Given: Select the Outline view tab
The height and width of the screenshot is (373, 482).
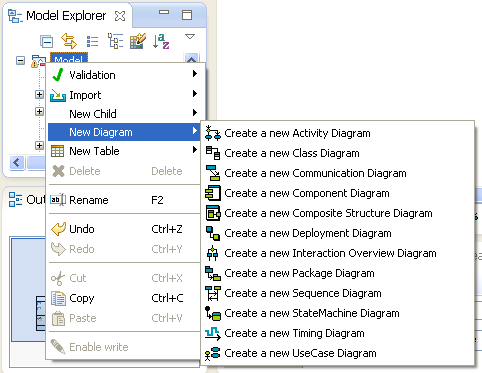Looking at the screenshot, I should click(x=27, y=199).
